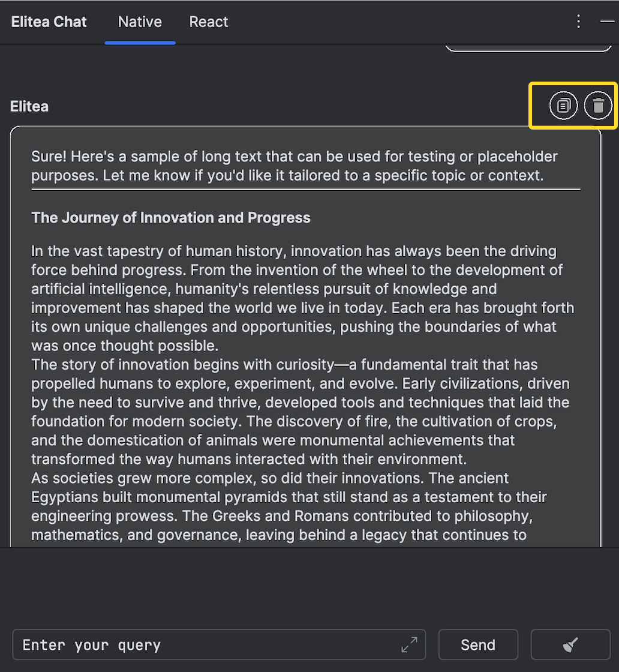Click the divider line under the intro text
The image size is (619, 672).
pos(305,189)
